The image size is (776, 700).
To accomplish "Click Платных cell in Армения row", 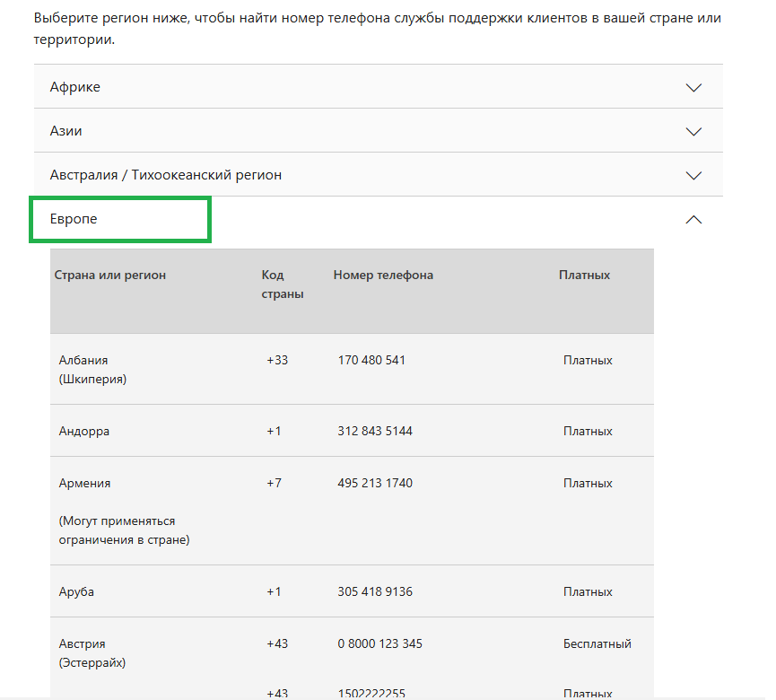I will [588, 483].
